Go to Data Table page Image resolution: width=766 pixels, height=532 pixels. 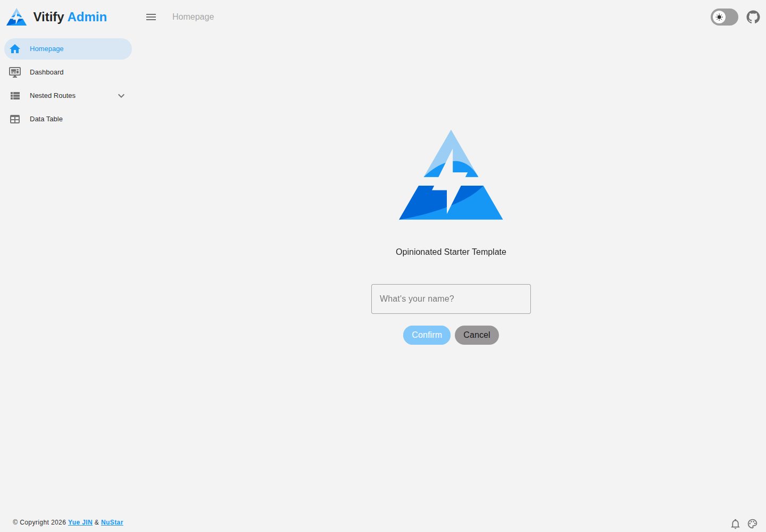[x=68, y=119]
